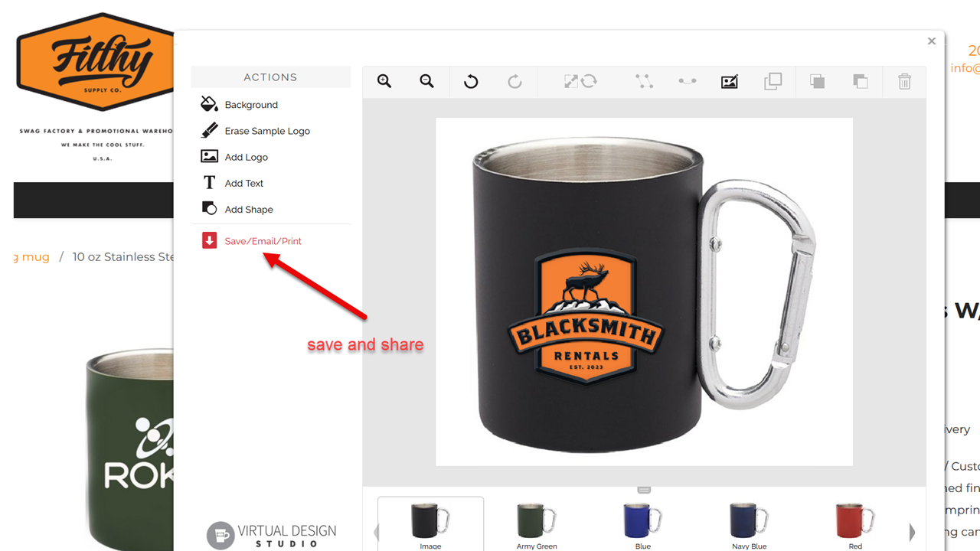Click the Virtual Design Studio logo
The width and height of the screenshot is (980, 551).
point(272,535)
